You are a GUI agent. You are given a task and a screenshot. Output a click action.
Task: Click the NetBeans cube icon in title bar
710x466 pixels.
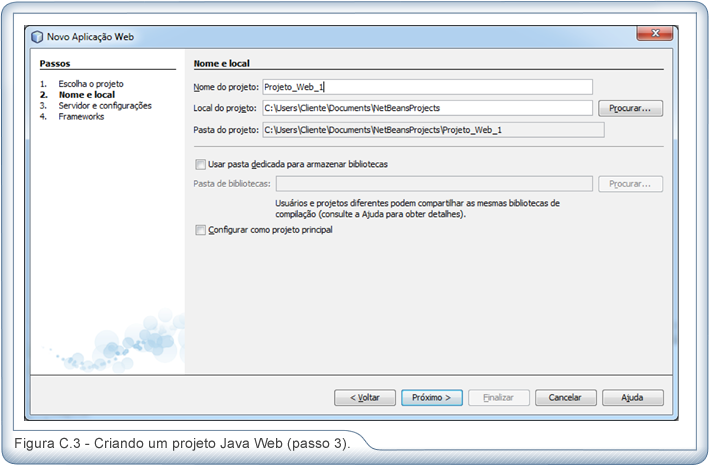pyautogui.click(x=37, y=37)
